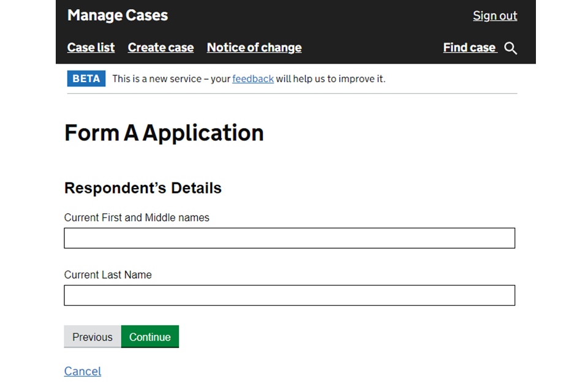
Task: Go to Create case in navigation
Action: [x=160, y=48]
